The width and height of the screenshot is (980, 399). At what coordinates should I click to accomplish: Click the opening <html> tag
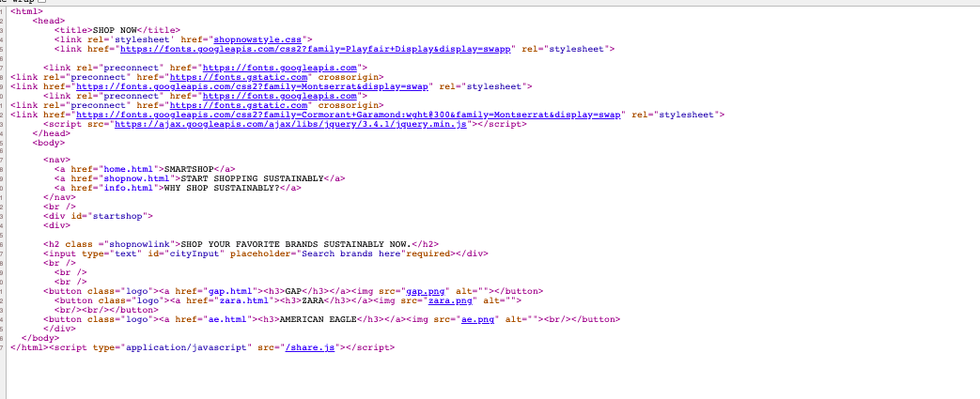pyautogui.click(x=27, y=11)
